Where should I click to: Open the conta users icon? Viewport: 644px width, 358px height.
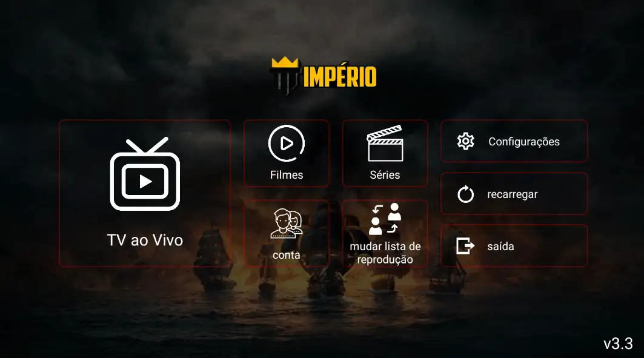point(287,223)
